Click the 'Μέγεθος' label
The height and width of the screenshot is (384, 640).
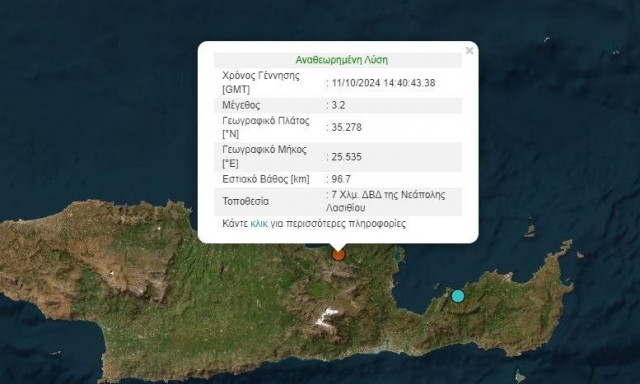(241, 105)
